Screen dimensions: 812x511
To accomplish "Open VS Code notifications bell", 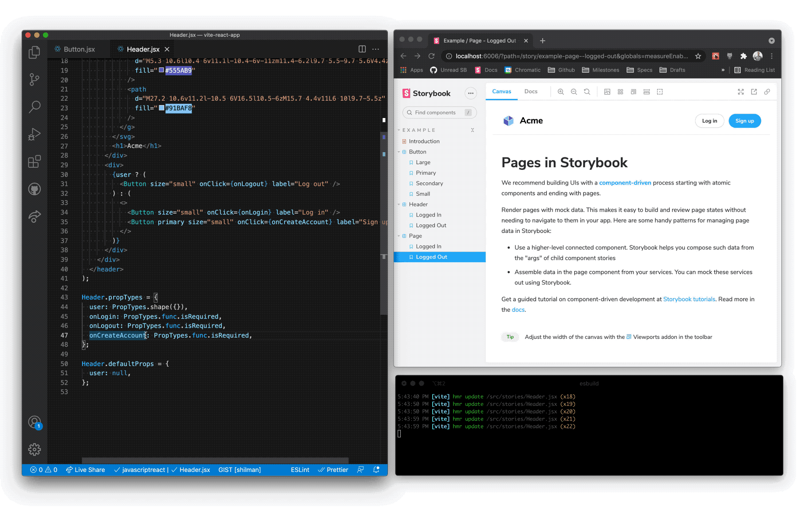I will coord(376,470).
